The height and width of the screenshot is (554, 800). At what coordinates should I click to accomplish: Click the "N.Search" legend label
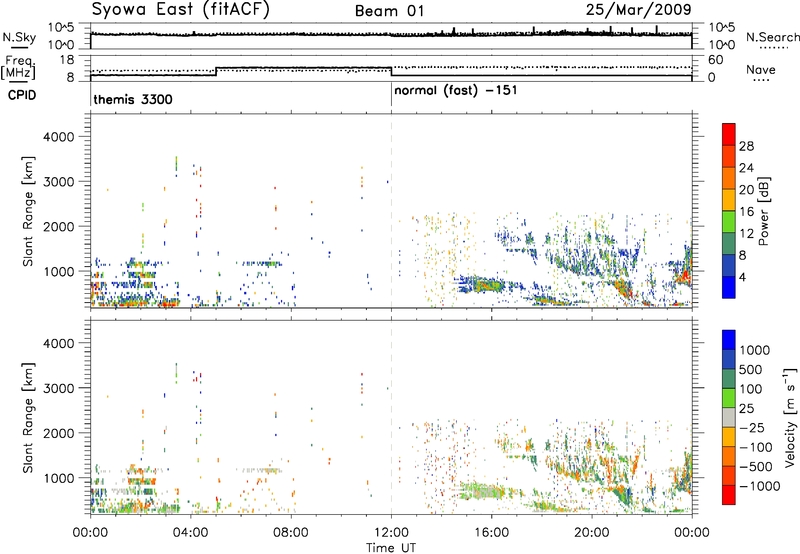point(772,37)
